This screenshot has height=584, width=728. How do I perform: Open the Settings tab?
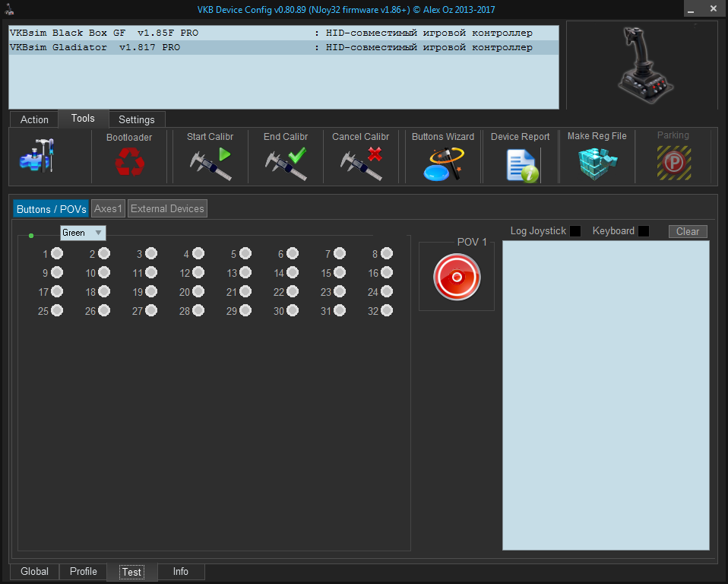(137, 119)
